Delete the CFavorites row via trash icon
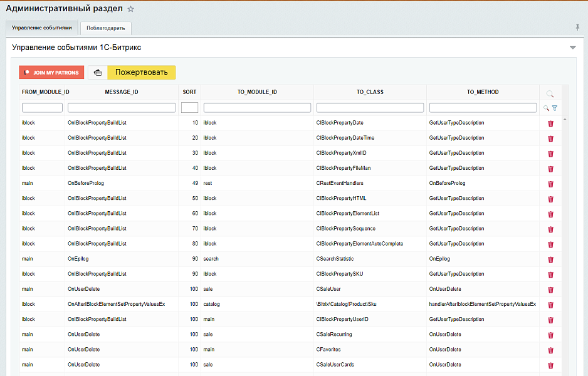The height and width of the screenshot is (376, 588). click(x=550, y=350)
